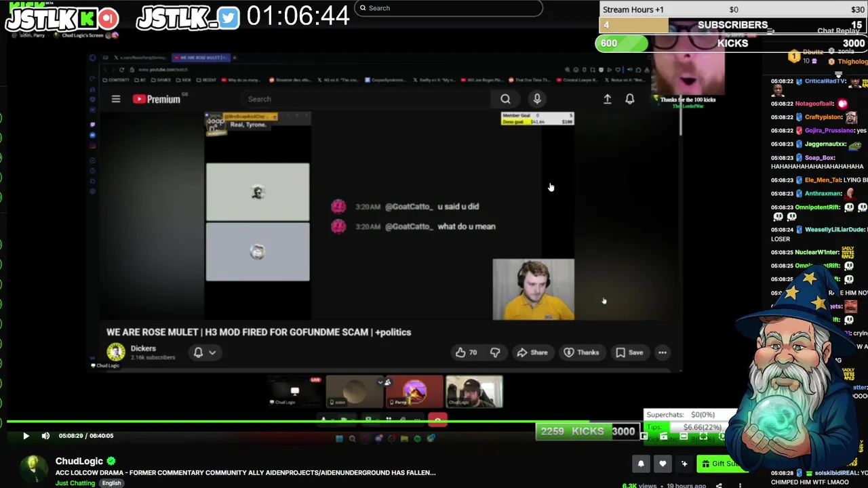Click chat username Anthraxman
The height and width of the screenshot is (488, 868).
824,194
